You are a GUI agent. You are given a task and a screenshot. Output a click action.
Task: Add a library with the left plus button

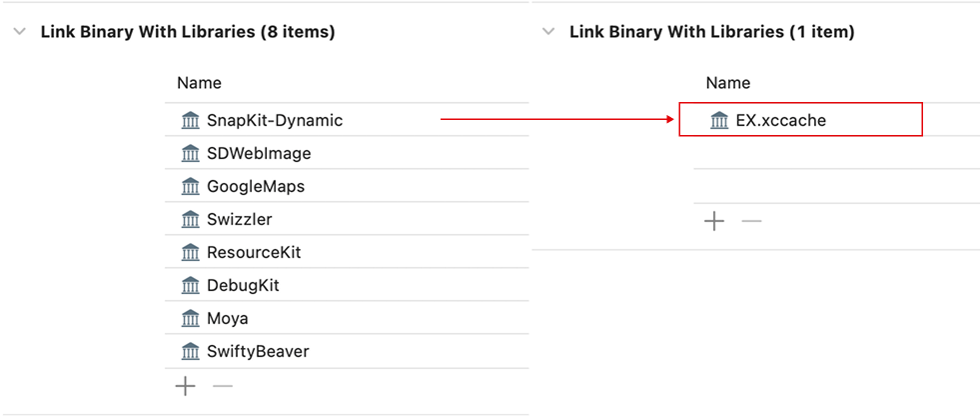click(x=185, y=387)
